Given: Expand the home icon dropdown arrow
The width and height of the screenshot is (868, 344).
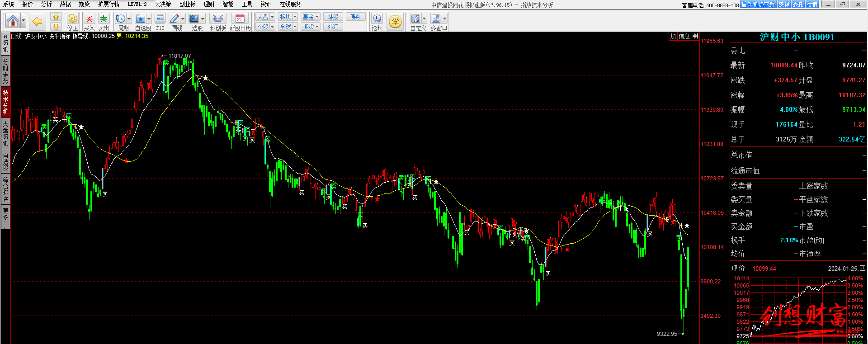Looking at the screenshot, I should [x=23, y=21].
